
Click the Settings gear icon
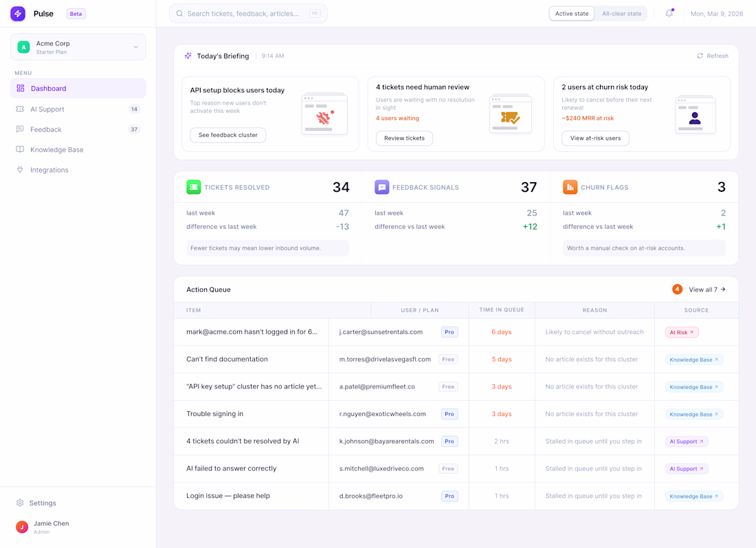point(20,503)
